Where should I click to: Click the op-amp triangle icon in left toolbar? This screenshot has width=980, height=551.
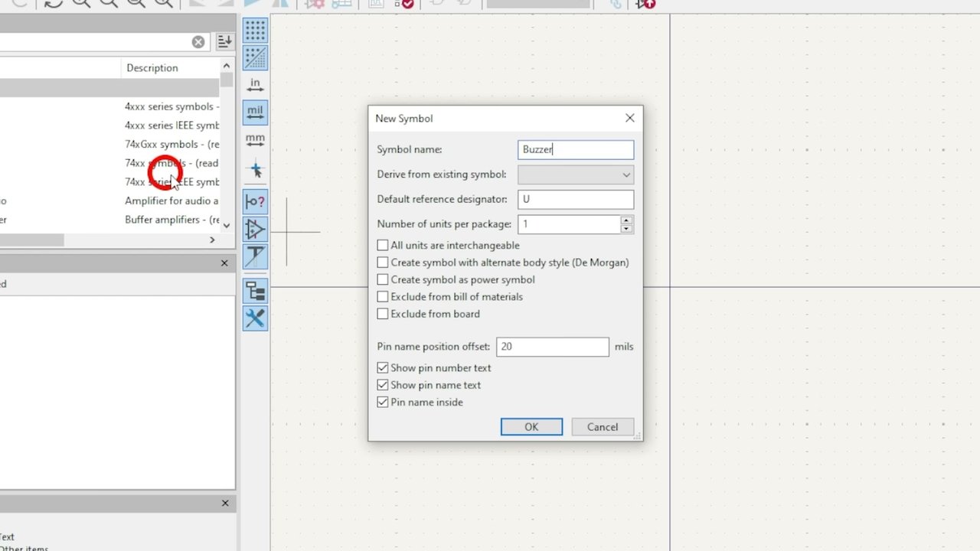(255, 229)
